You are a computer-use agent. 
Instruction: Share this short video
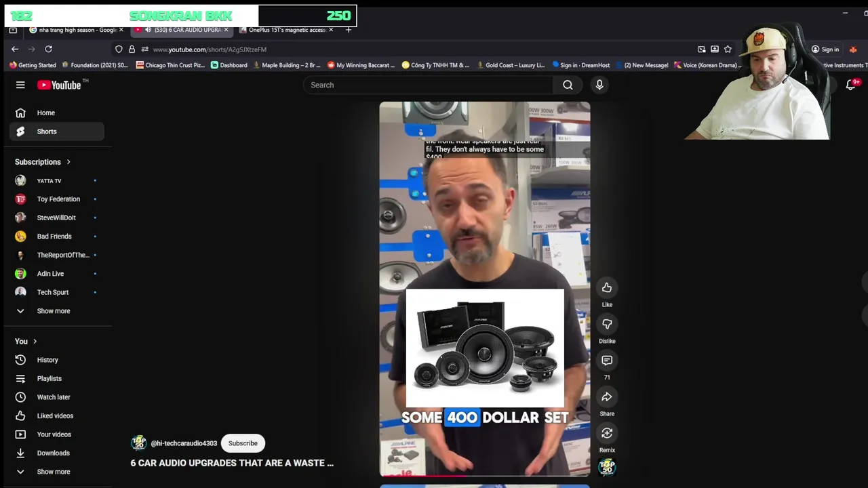point(607,397)
